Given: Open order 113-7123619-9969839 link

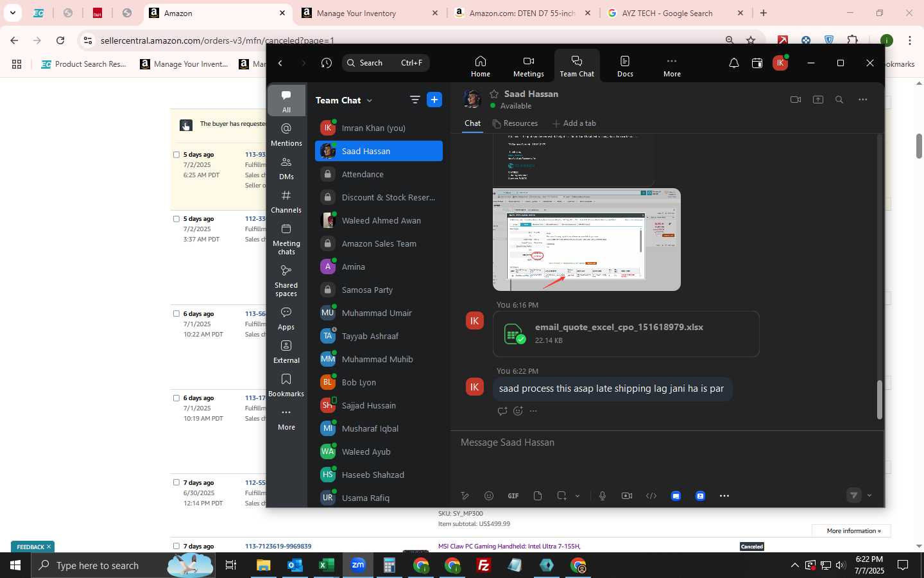Looking at the screenshot, I should coord(278,547).
